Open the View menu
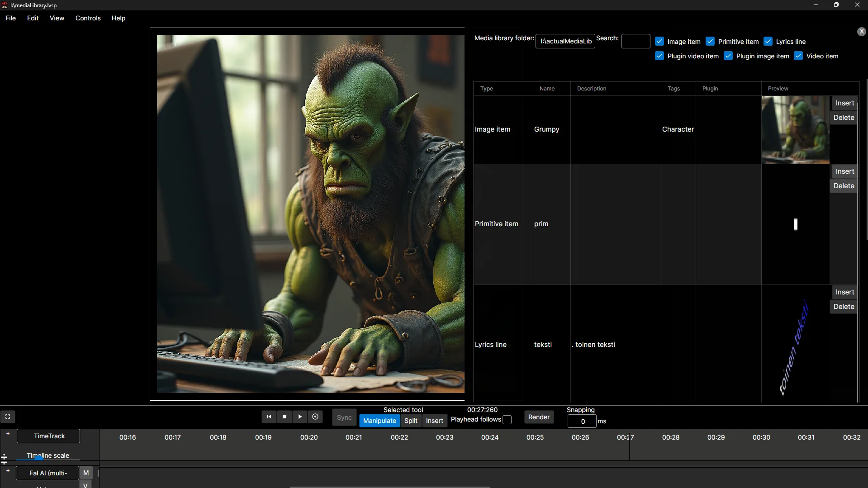The width and height of the screenshot is (868, 488). click(57, 18)
